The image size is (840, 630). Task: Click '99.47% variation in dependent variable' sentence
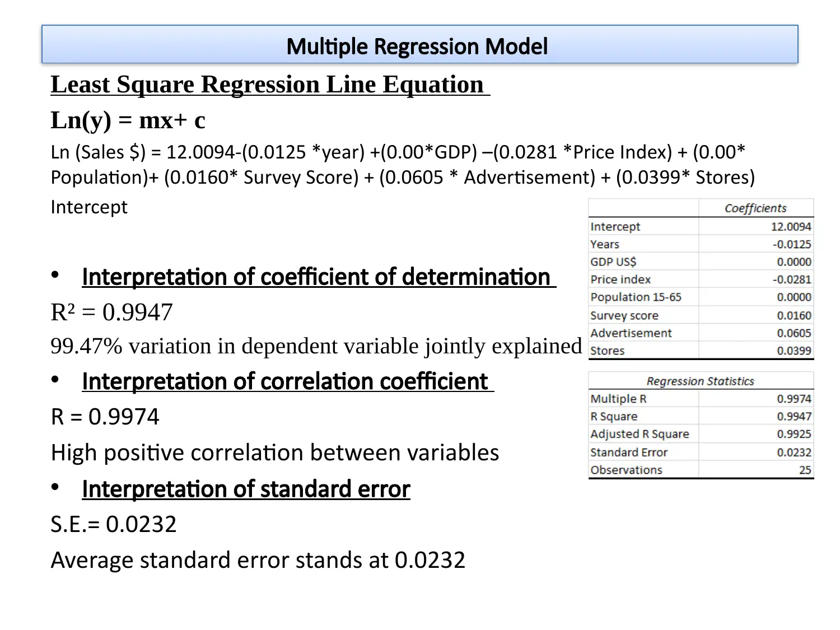coord(316,347)
